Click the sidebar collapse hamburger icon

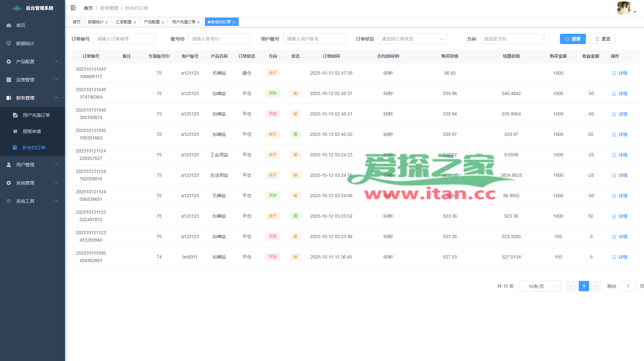(73, 8)
